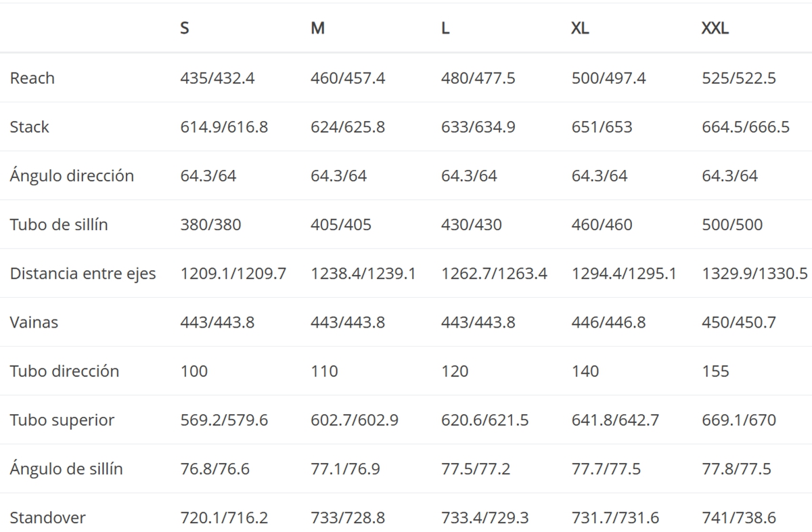Click the M size column header
The image size is (812, 532).
(x=317, y=29)
